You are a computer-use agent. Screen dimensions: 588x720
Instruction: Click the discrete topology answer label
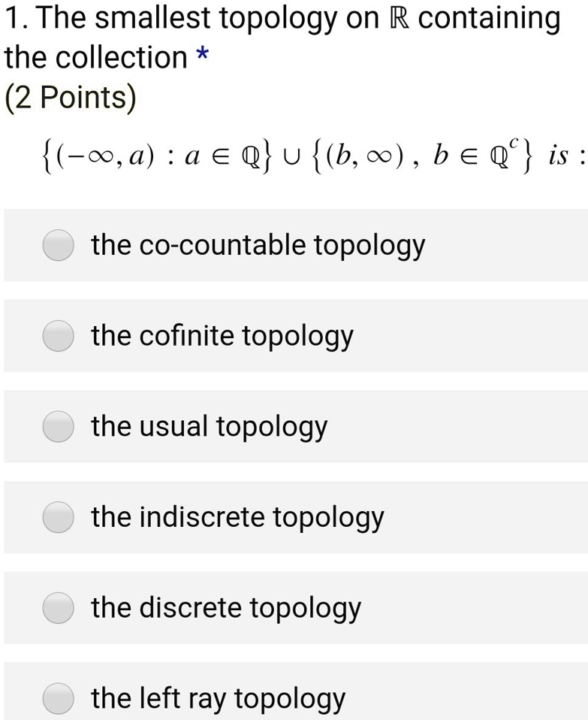coord(225,608)
